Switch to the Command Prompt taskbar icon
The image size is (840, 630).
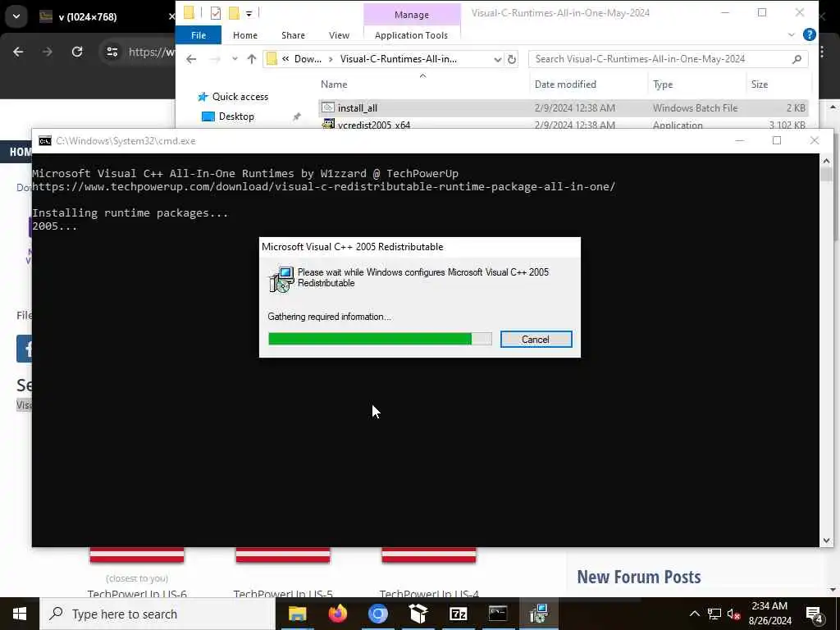498,614
